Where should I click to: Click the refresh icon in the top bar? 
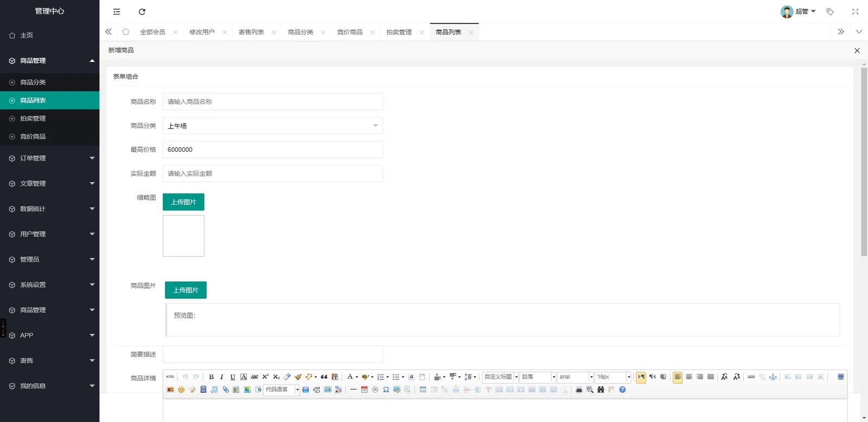click(142, 11)
